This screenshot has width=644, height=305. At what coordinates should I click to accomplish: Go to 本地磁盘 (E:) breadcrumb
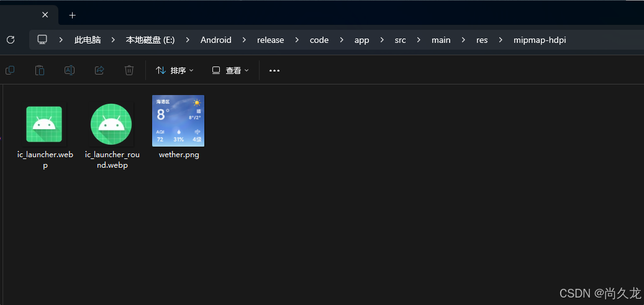coord(150,40)
